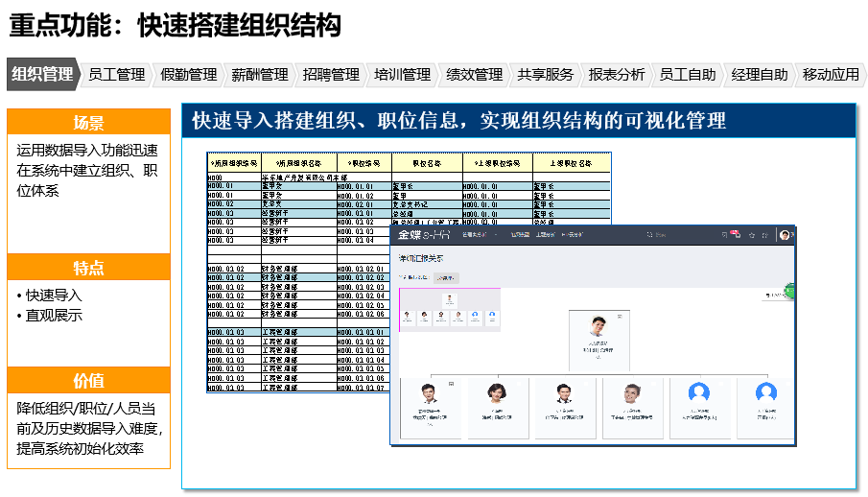Expand the first subordinate card's expand icon
The height and width of the screenshot is (497, 868).
451,384
